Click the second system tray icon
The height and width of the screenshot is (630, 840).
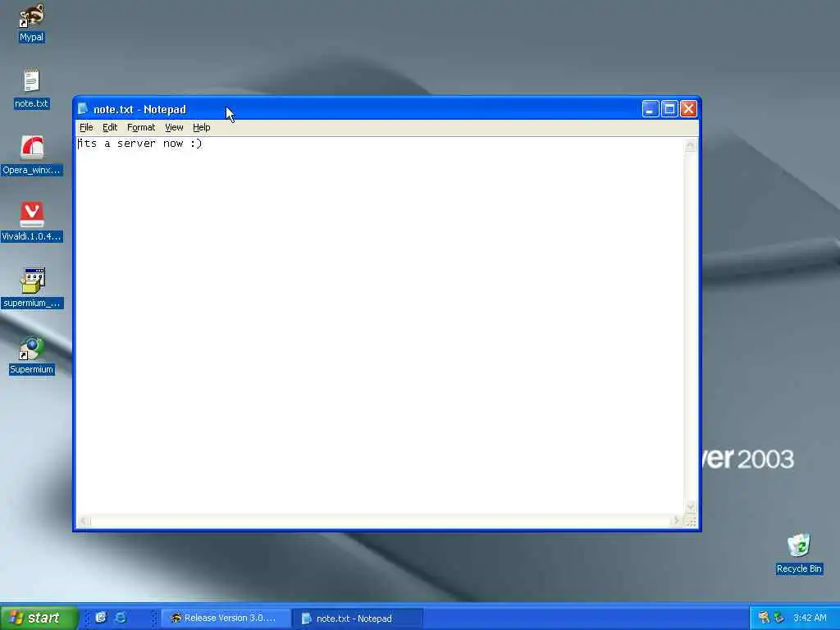tap(778, 618)
